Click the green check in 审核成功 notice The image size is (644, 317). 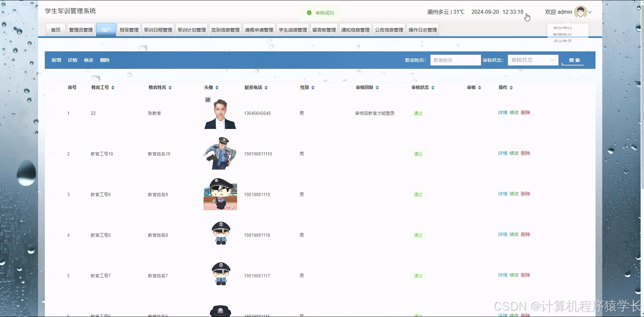pos(309,12)
